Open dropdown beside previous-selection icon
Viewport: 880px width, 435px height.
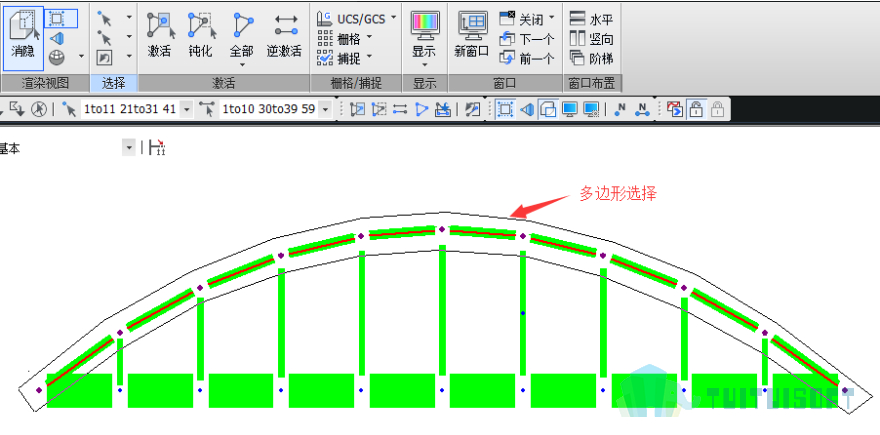coord(129,56)
